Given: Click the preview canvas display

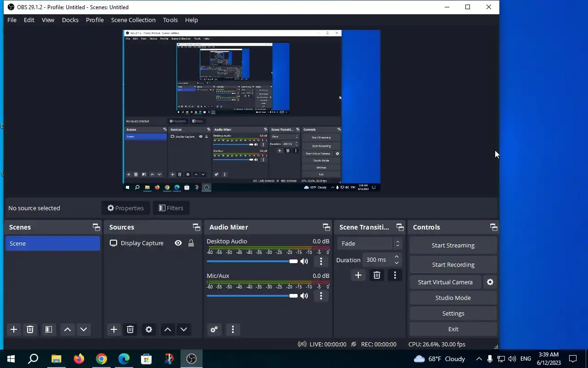Looking at the screenshot, I should click(x=252, y=110).
